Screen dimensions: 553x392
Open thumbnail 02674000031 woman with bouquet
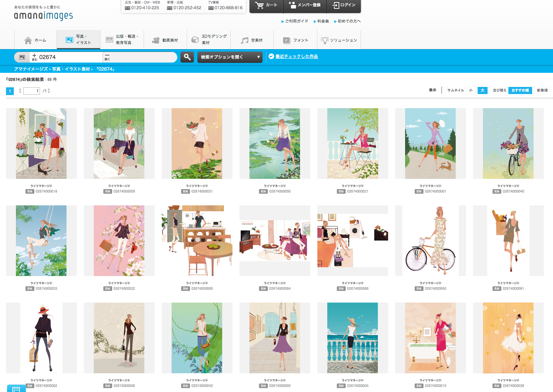[197, 144]
